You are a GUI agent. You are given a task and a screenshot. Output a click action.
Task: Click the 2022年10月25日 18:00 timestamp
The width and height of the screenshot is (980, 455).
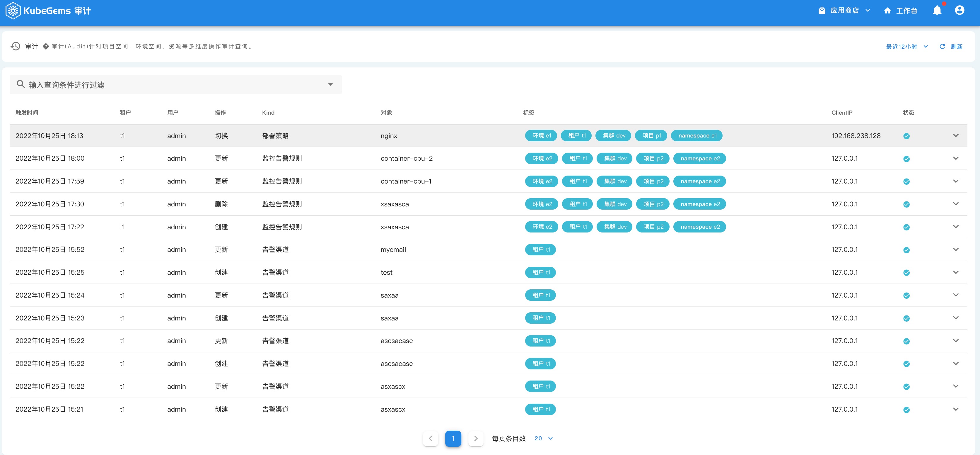50,158
